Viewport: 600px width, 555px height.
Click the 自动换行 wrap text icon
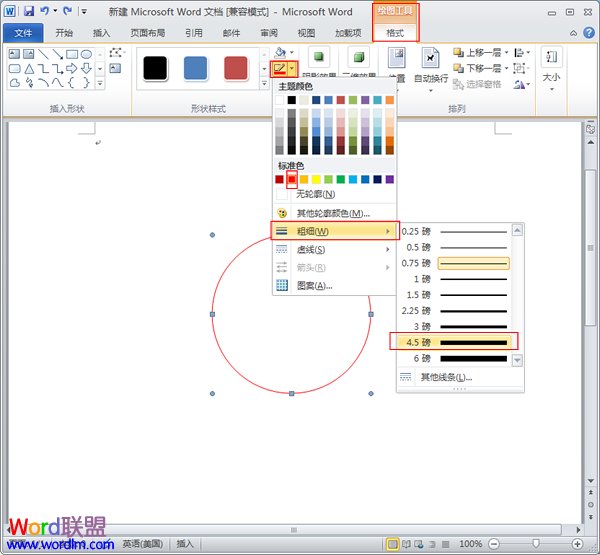tap(431, 59)
